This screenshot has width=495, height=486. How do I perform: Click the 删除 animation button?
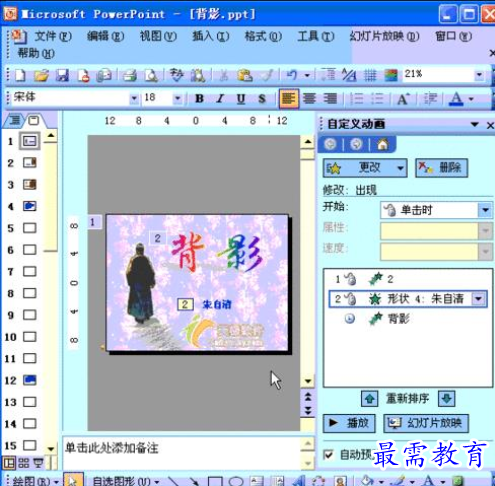(x=441, y=168)
